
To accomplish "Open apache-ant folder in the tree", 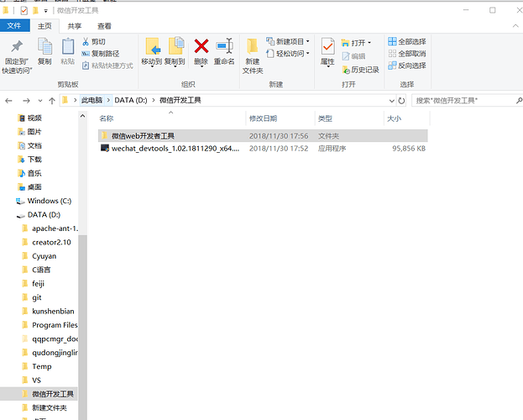I will (50, 228).
